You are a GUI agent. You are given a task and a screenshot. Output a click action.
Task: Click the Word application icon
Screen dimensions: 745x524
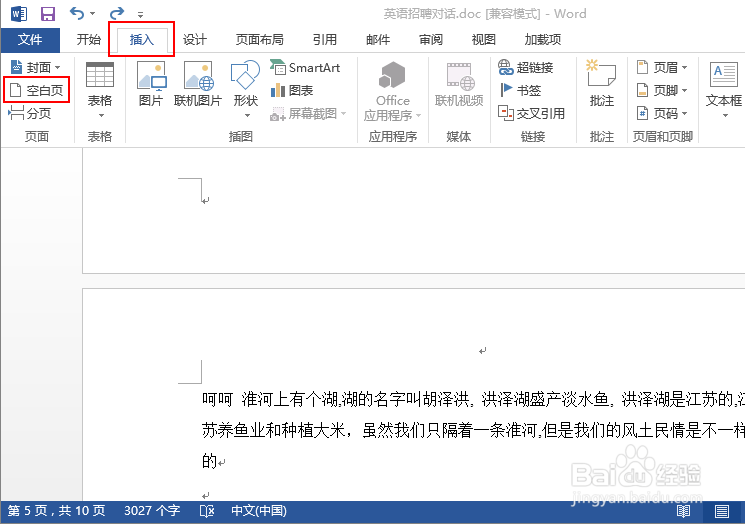pos(19,13)
